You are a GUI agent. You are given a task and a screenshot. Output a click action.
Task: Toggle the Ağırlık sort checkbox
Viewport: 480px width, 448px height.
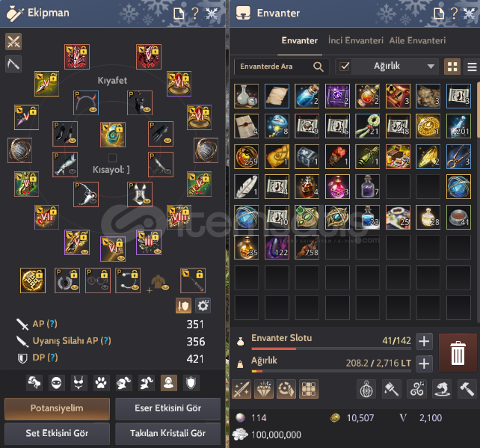coord(345,67)
